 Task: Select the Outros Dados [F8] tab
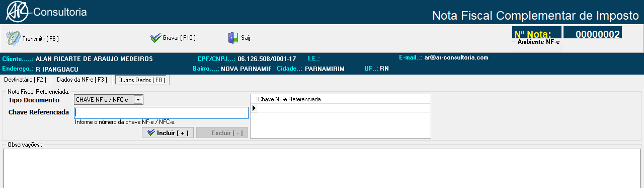click(x=141, y=80)
